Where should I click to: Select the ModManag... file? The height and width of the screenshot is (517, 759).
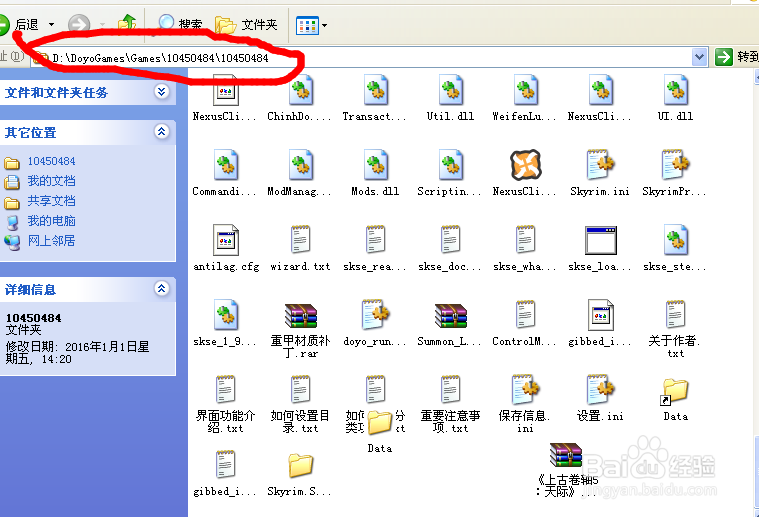coord(300,173)
